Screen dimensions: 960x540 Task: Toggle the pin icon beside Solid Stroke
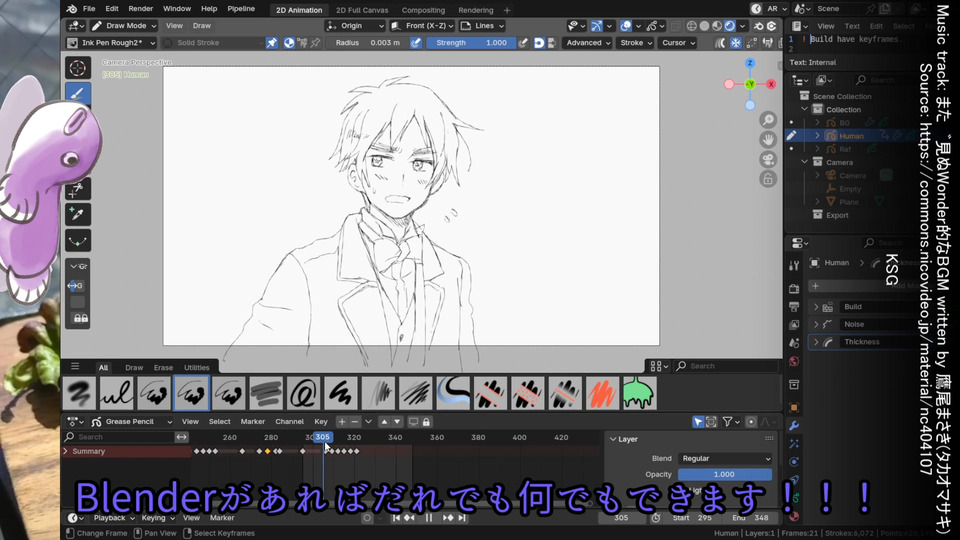[x=272, y=43]
